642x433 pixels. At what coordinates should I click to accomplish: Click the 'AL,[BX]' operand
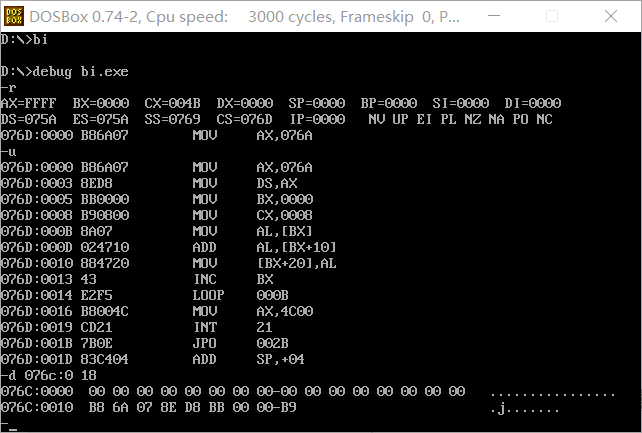(285, 231)
